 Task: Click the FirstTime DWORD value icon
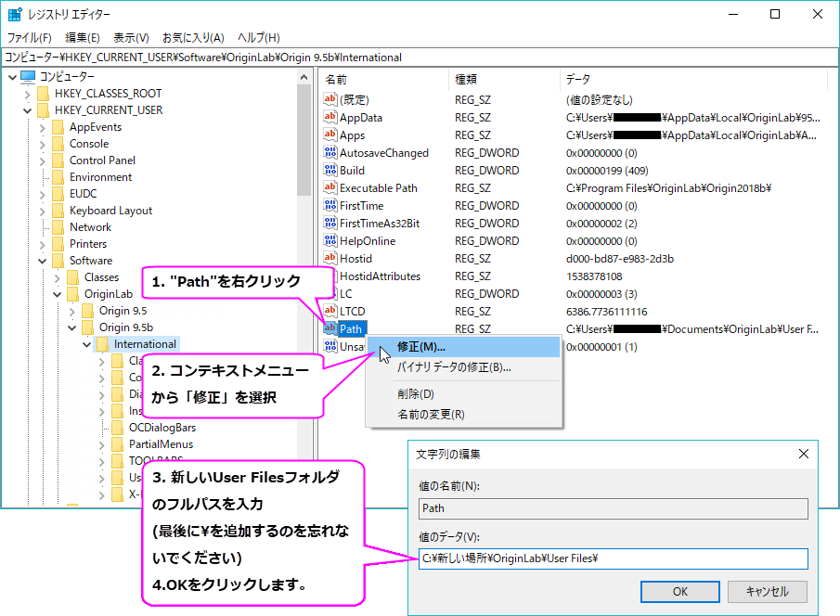(330, 205)
